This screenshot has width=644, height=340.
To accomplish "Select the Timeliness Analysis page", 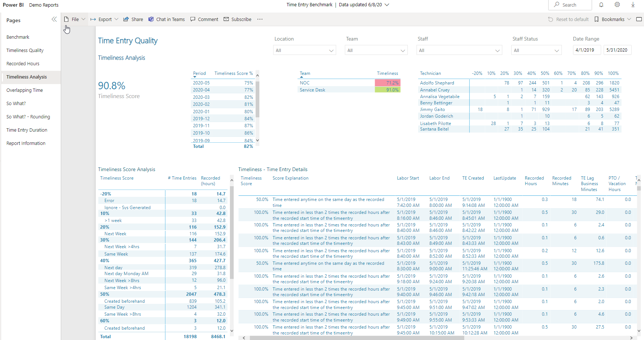I will point(31,77).
